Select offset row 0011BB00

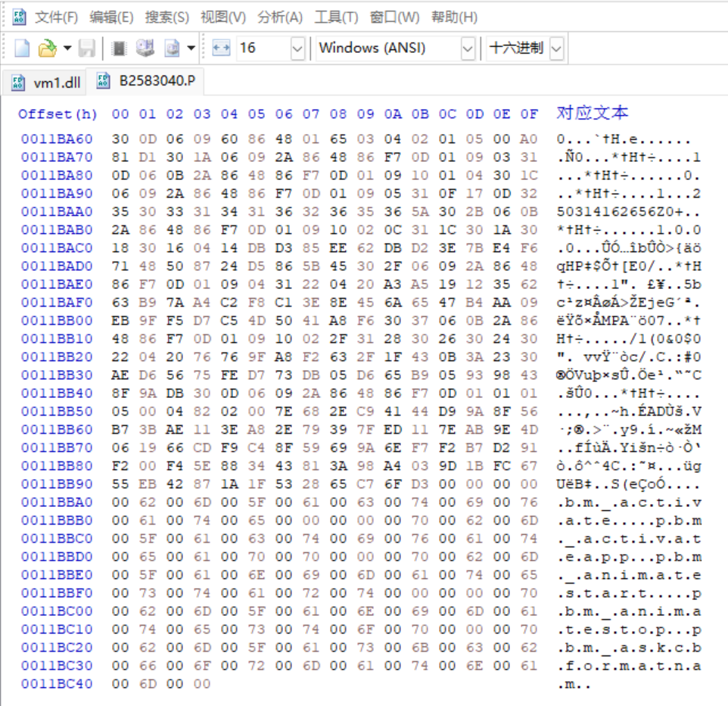[57, 321]
